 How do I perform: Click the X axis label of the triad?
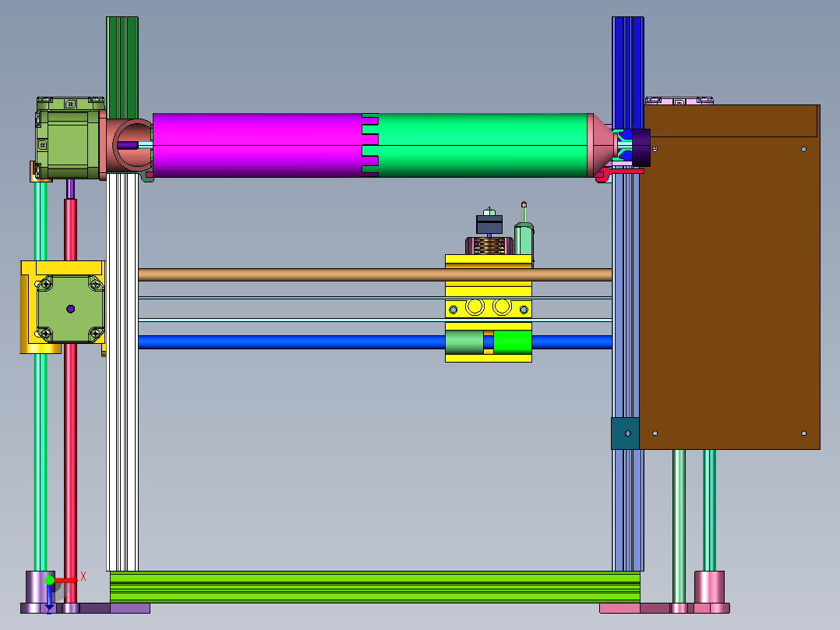83,576
